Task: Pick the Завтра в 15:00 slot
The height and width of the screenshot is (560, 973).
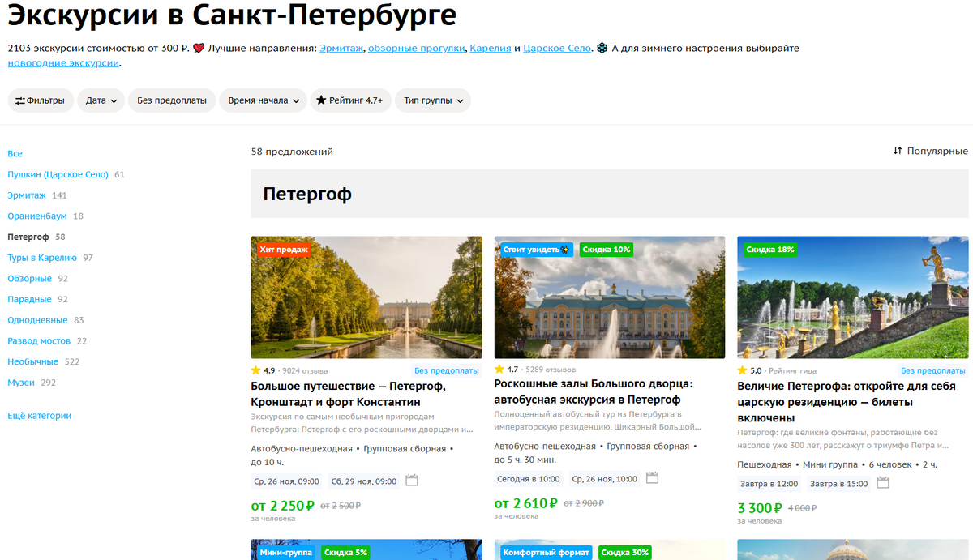Action: click(839, 484)
